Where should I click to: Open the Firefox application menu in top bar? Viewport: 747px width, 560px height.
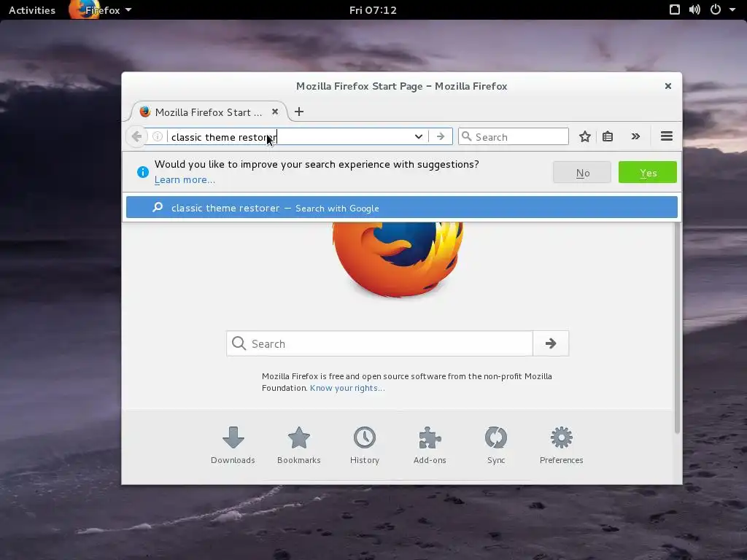point(101,10)
